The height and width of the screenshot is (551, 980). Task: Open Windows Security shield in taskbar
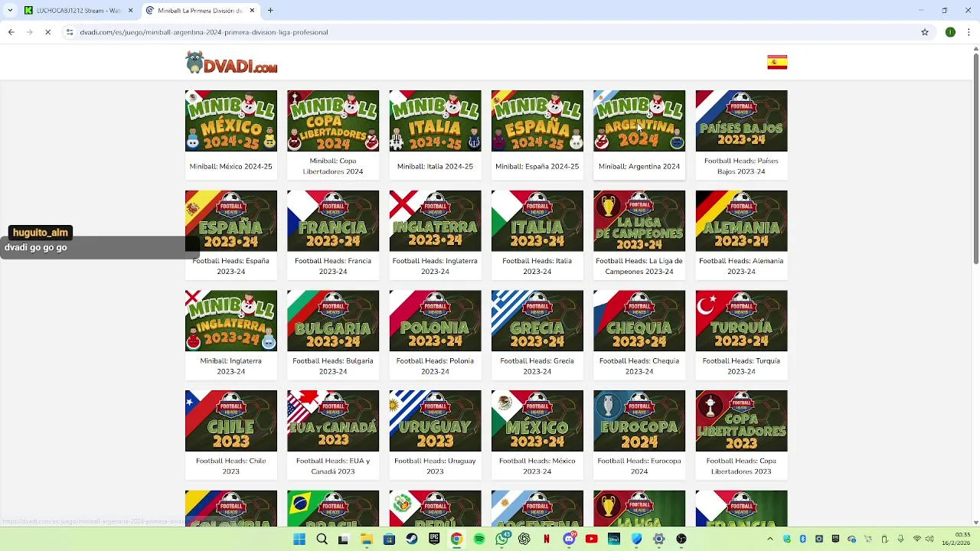click(x=636, y=539)
